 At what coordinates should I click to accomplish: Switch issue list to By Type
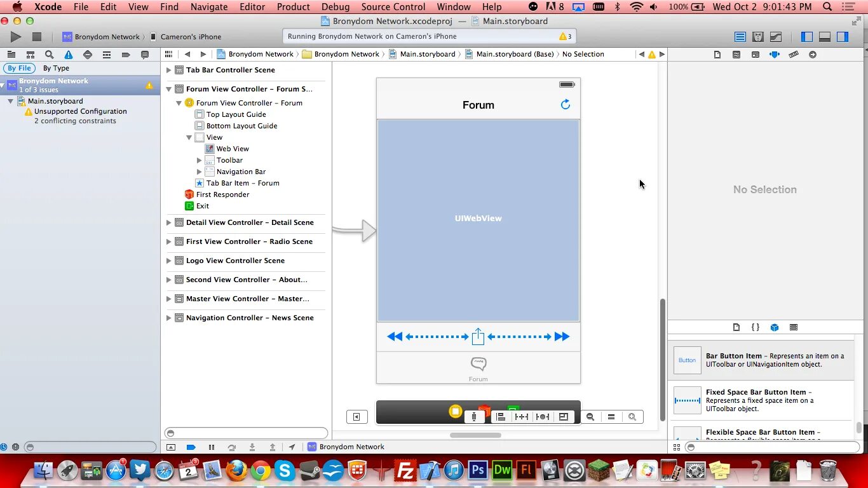[56, 68]
